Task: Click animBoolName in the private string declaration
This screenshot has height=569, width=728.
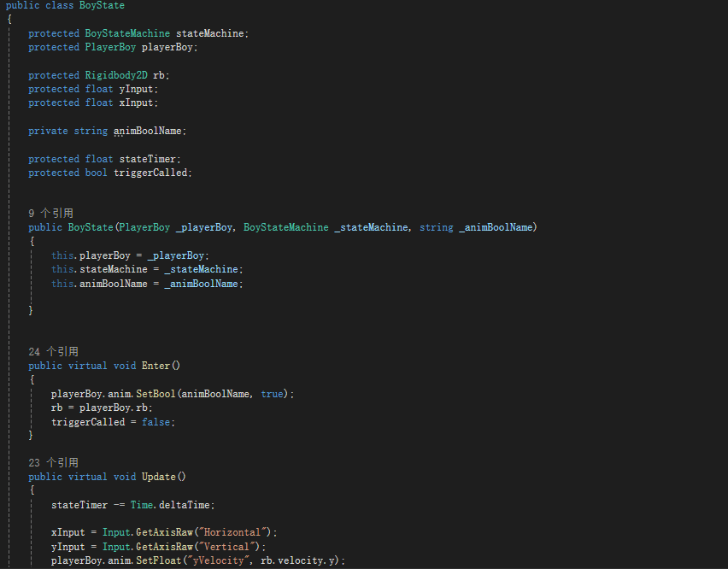Action: tap(148, 131)
